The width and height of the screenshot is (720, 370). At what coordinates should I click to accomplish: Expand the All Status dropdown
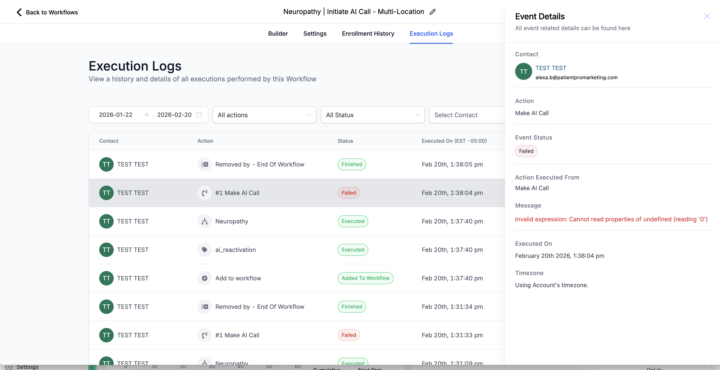coord(372,115)
